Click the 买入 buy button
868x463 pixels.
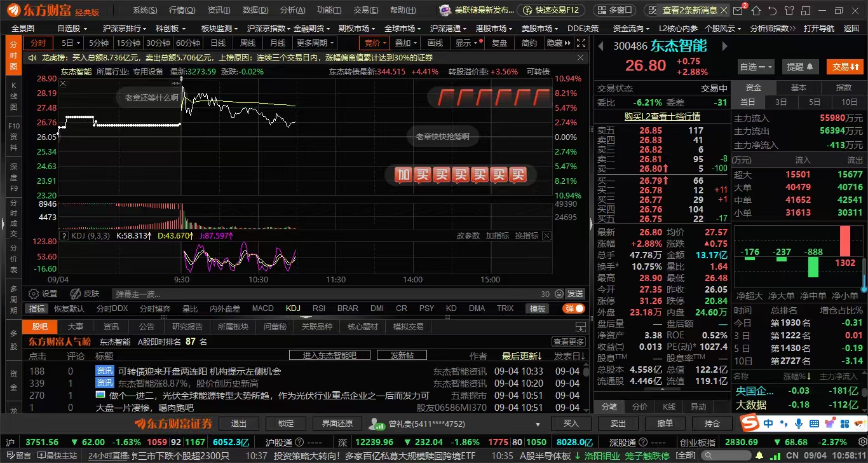pyautogui.click(x=571, y=424)
